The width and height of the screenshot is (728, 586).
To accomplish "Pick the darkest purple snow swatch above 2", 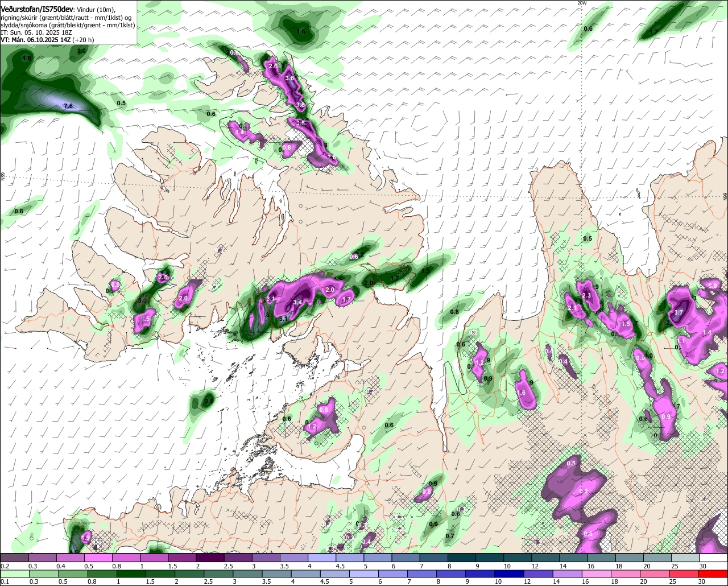I will (x=210, y=558).
